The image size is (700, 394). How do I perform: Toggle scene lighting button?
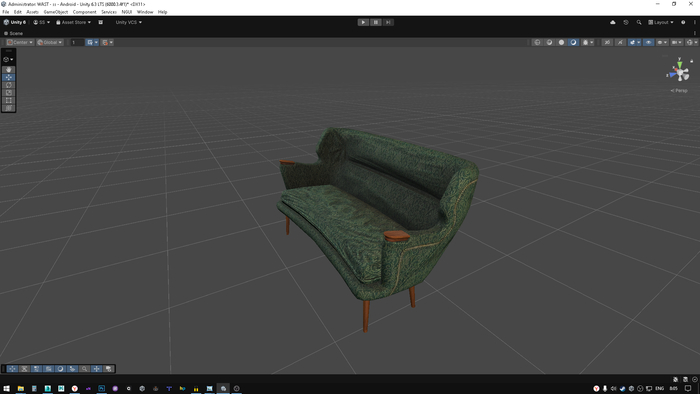point(620,42)
